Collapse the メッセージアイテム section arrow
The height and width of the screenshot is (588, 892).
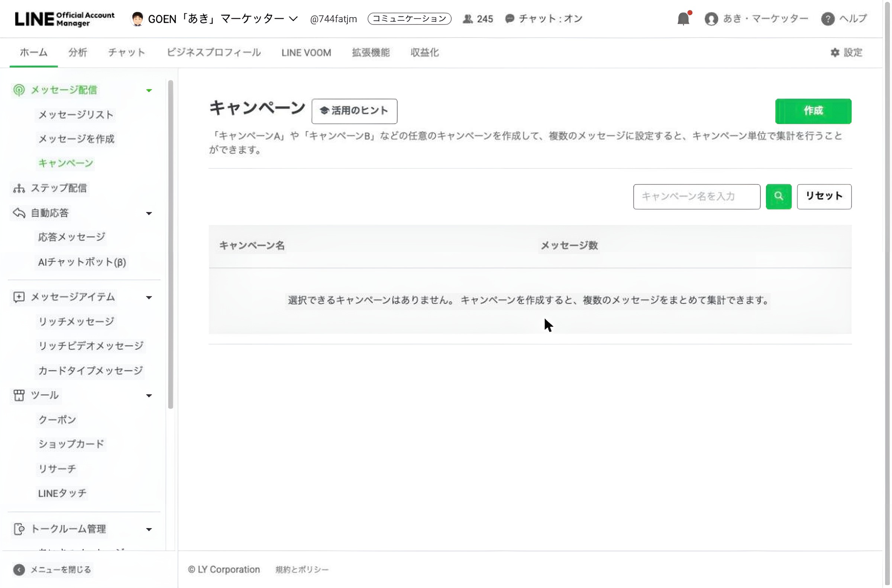(149, 298)
